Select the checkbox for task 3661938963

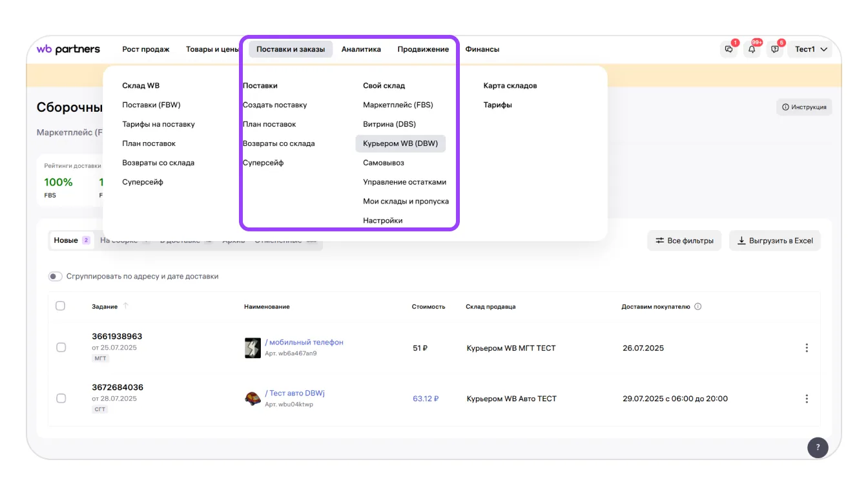click(x=61, y=348)
